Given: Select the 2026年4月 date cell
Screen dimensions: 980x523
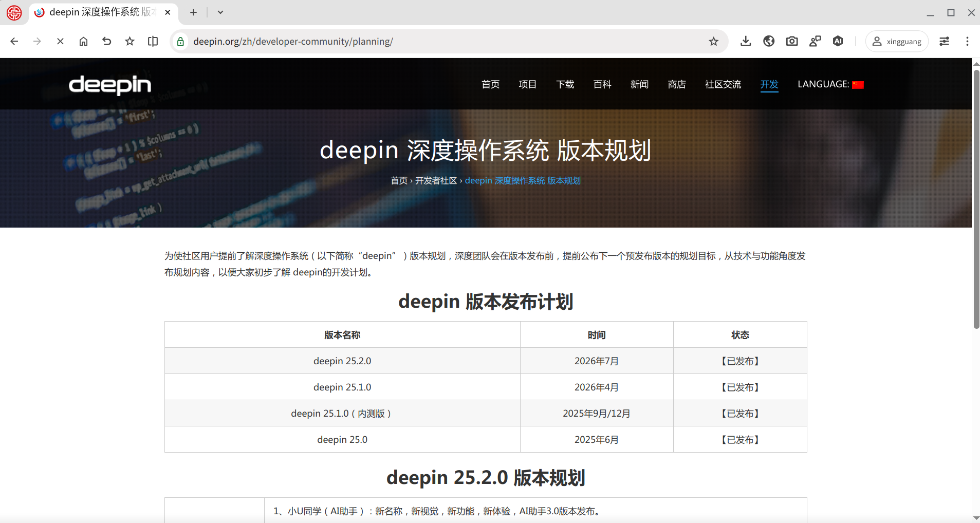Looking at the screenshot, I should [597, 387].
